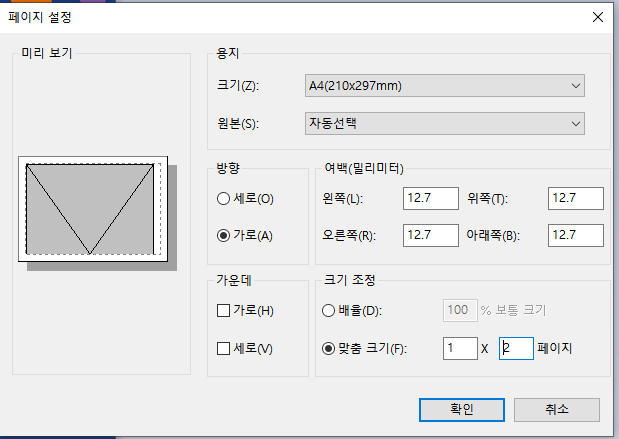The width and height of the screenshot is (619, 439).
Task: Click the 왼쪽(L) left margin field
Action: tap(431, 198)
